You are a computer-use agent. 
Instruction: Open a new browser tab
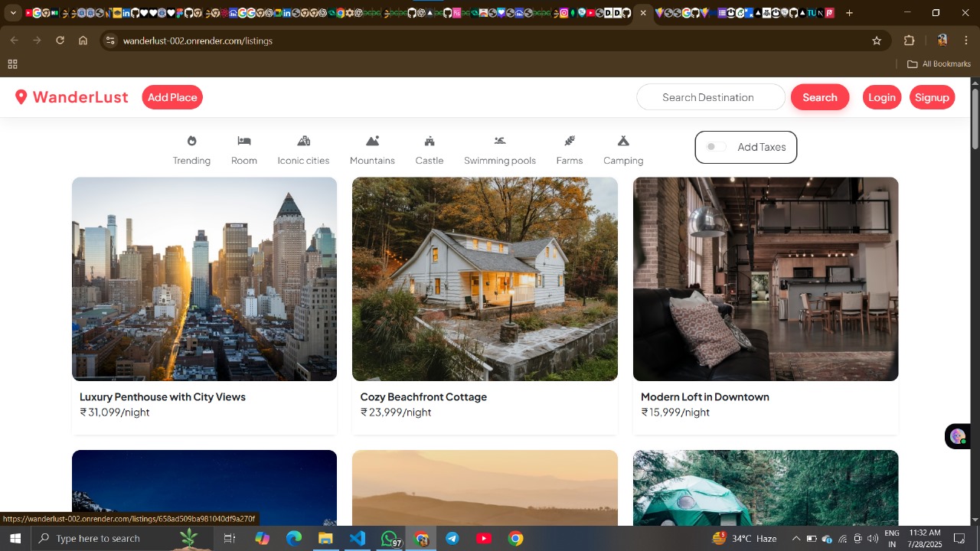pyautogui.click(x=849, y=13)
